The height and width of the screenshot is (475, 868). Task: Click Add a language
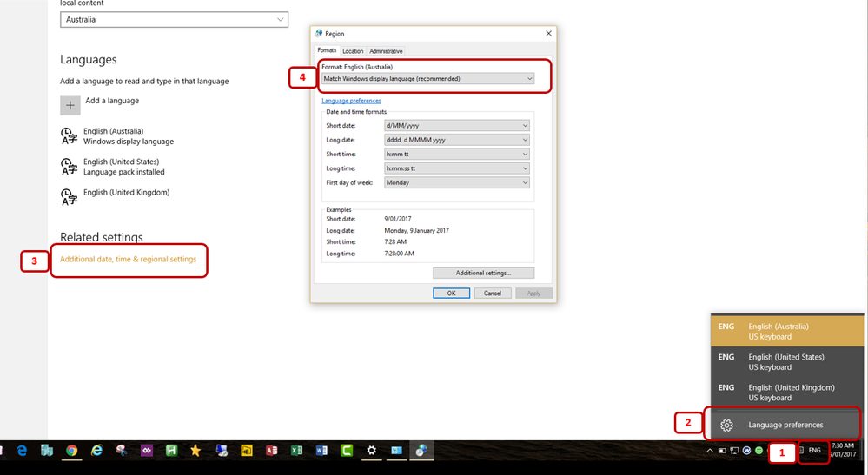click(x=100, y=105)
